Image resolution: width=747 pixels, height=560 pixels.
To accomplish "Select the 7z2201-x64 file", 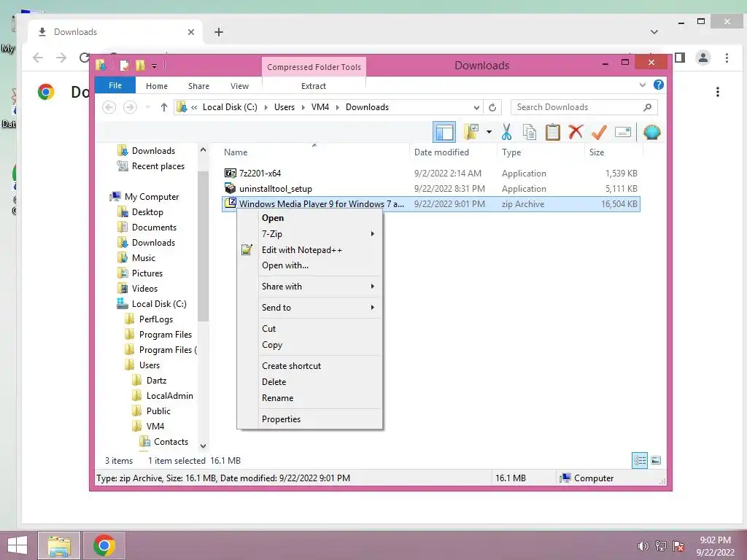I will (x=260, y=174).
